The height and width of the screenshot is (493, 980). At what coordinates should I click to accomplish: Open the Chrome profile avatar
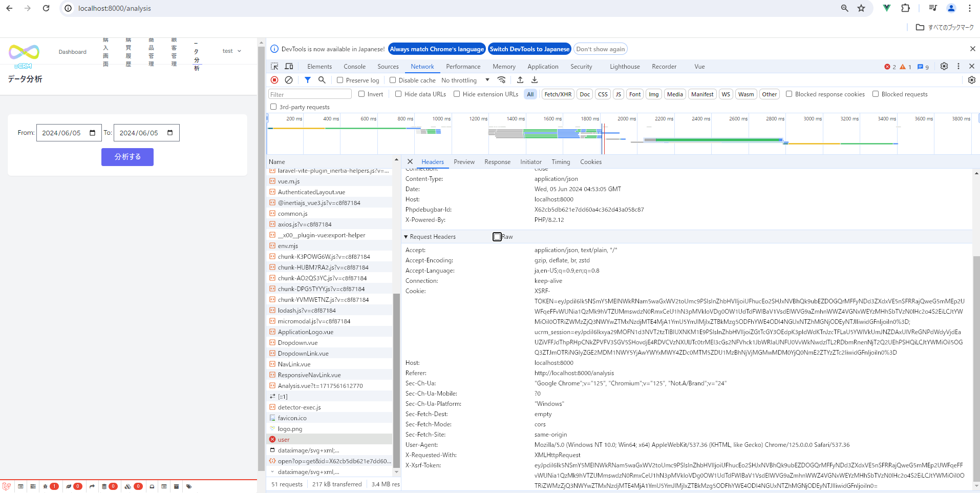coord(951,8)
